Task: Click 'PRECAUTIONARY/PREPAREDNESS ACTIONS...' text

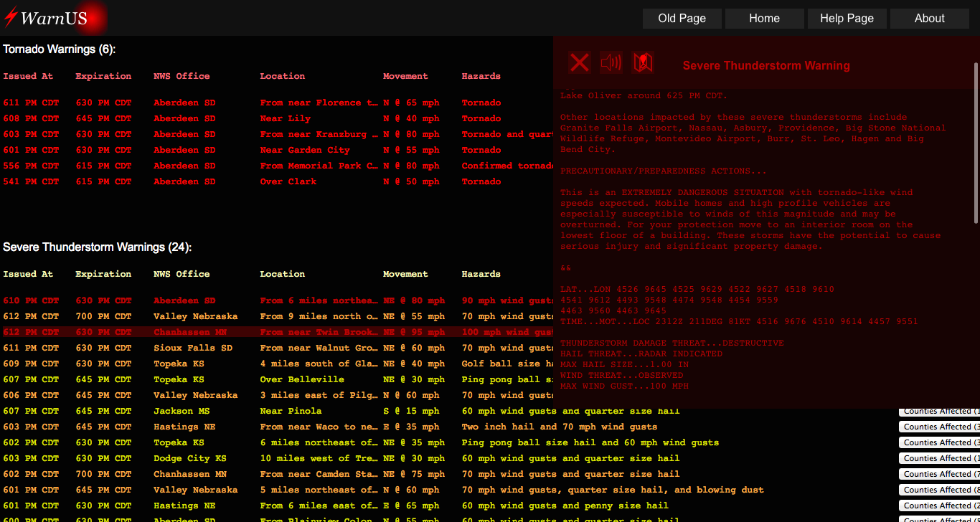Action: [x=664, y=171]
